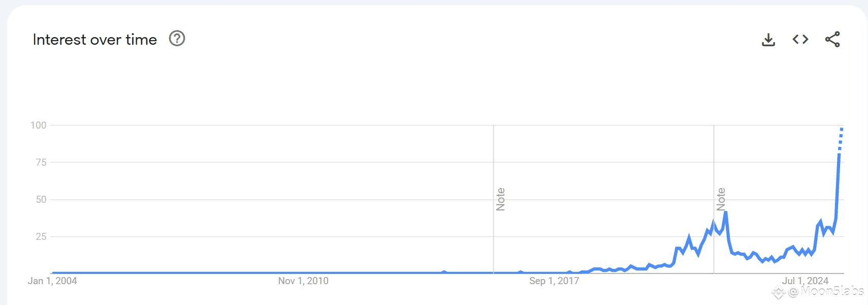Open the embed code icon
The width and height of the screenshot is (868, 305).
pyautogui.click(x=800, y=39)
